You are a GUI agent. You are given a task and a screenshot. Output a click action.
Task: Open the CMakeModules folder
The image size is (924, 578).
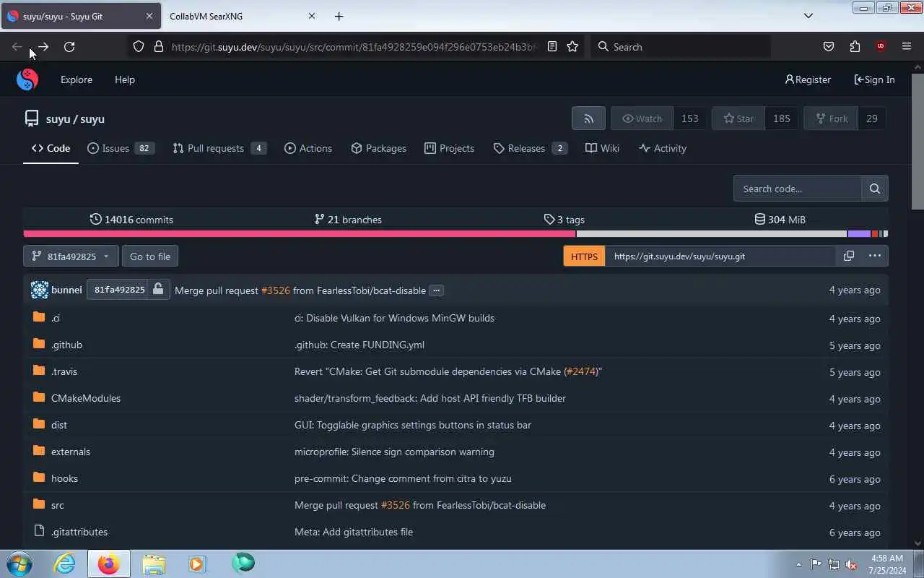coord(86,398)
